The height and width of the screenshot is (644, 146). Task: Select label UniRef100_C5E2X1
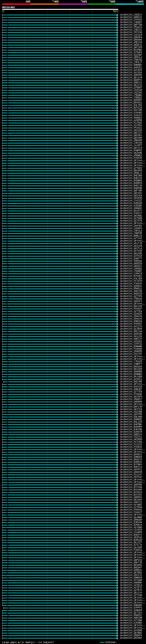click(x=131, y=30)
